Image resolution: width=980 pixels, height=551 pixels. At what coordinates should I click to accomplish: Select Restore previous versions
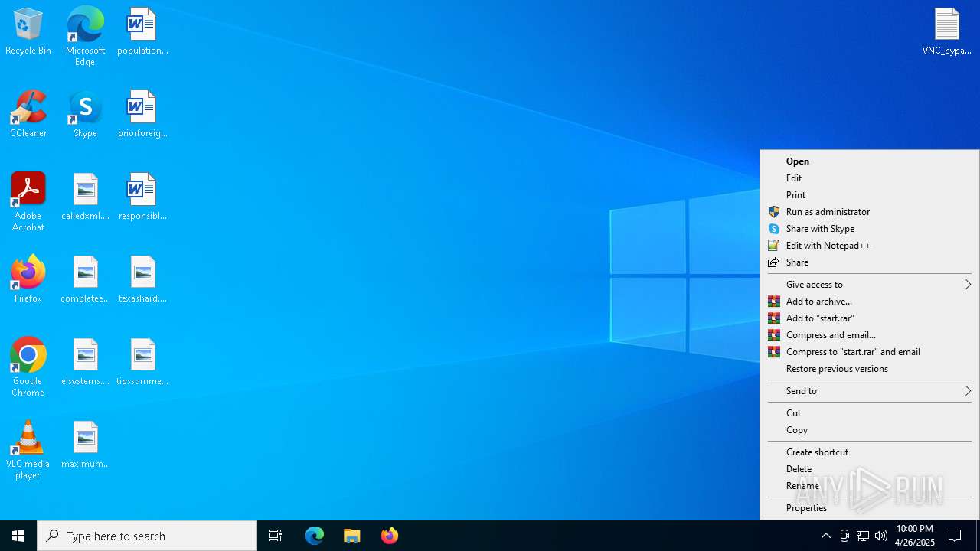869,369
